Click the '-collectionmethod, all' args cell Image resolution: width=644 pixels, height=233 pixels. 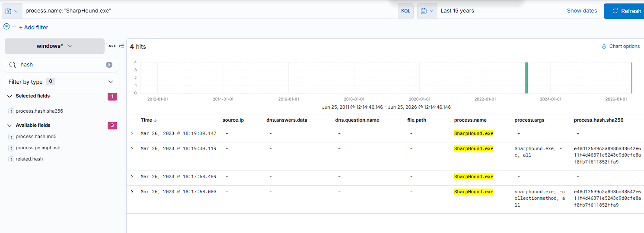pos(539,198)
